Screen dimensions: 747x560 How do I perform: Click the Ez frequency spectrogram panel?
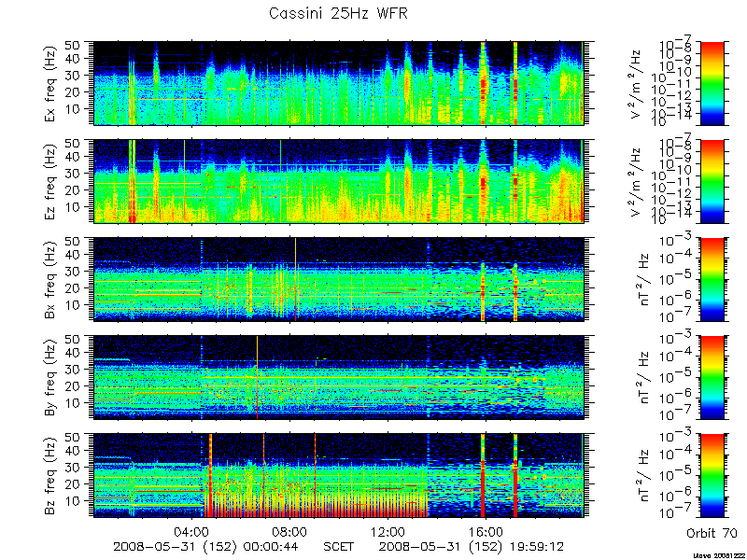click(338, 181)
